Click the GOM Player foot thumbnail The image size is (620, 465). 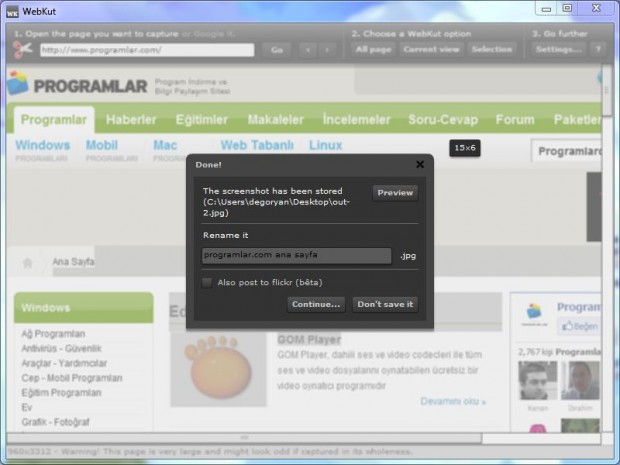pyautogui.click(x=218, y=368)
